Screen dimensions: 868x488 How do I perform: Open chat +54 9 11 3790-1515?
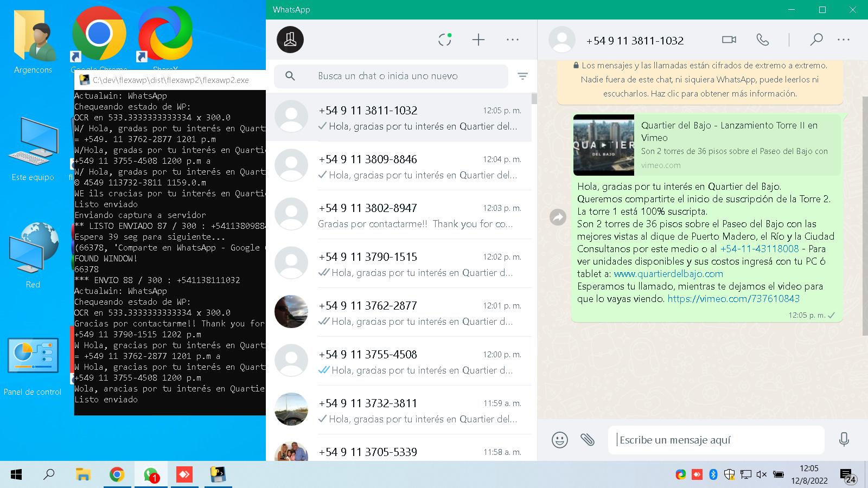399,264
